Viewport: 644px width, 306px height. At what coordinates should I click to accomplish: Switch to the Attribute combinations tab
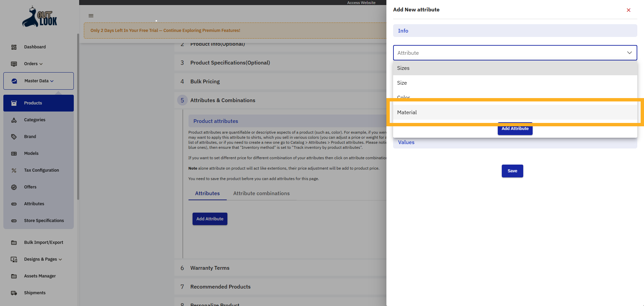[x=261, y=193]
